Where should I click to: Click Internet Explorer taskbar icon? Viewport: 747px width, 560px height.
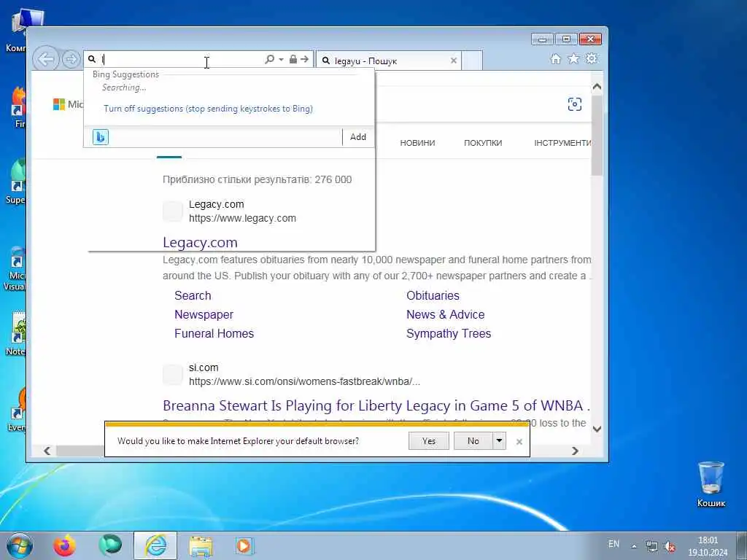tap(155, 545)
